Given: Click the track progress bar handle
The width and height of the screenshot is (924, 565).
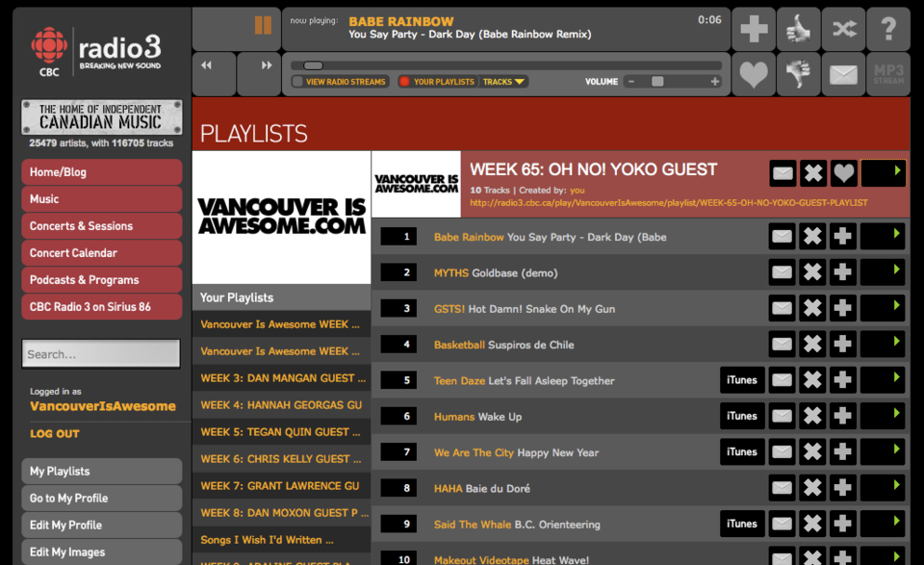Looking at the screenshot, I should (x=313, y=65).
